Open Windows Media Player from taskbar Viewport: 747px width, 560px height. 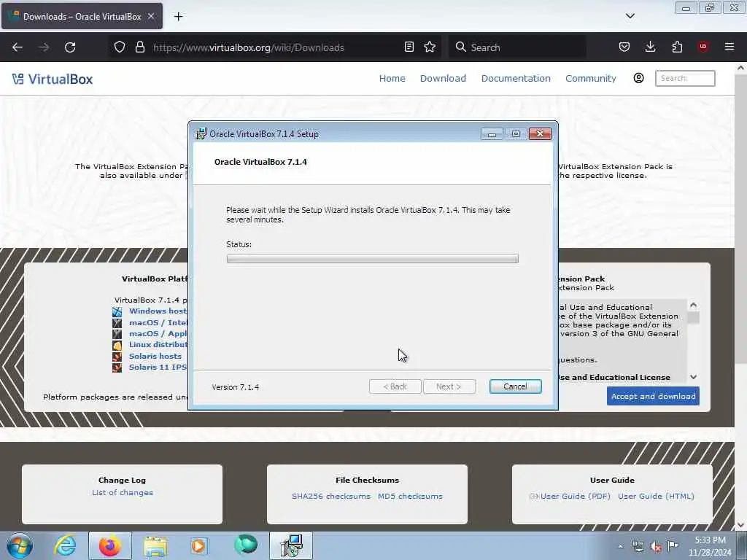point(198,545)
